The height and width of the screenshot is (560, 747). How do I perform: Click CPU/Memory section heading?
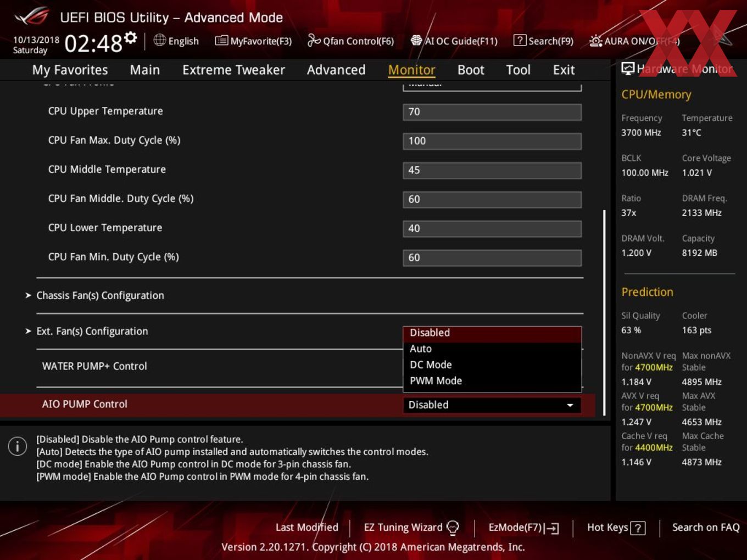pyautogui.click(x=656, y=94)
